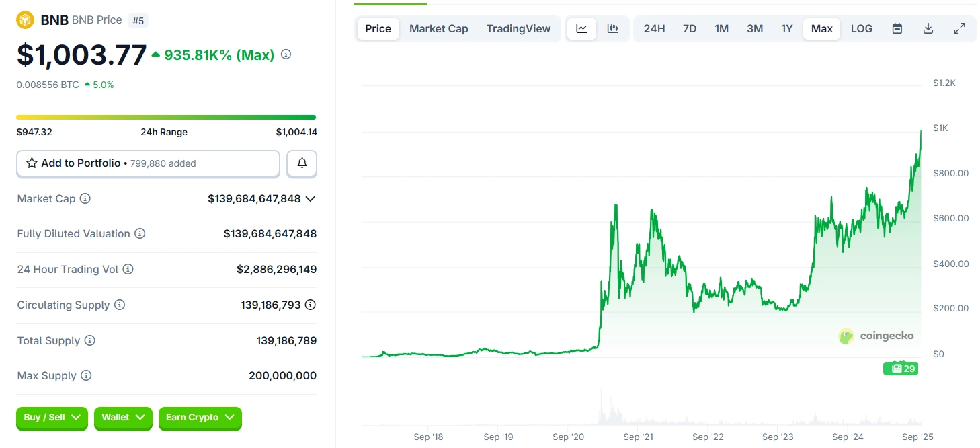Click the 935.81K% (Max) change text
Viewport: 980px width, 448px height.
pyautogui.click(x=219, y=55)
